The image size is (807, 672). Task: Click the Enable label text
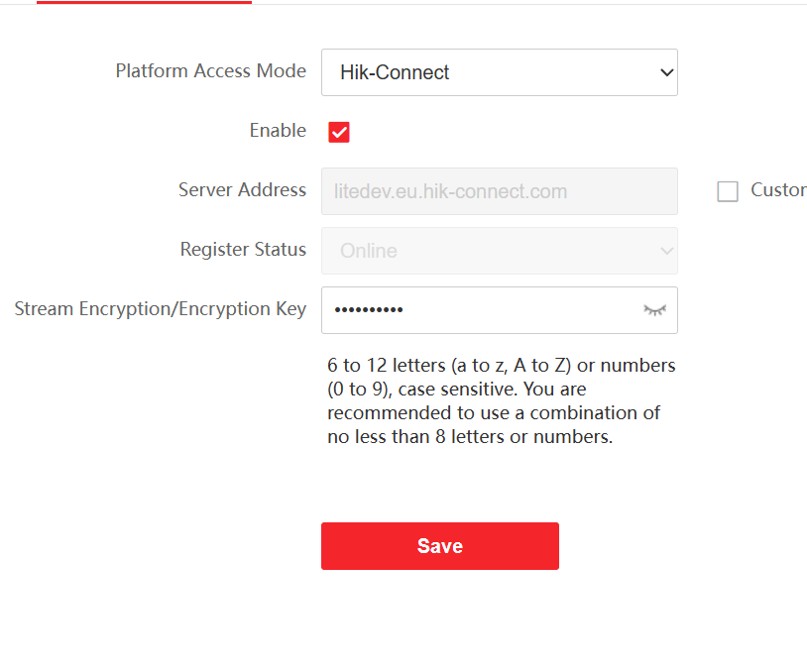[278, 131]
